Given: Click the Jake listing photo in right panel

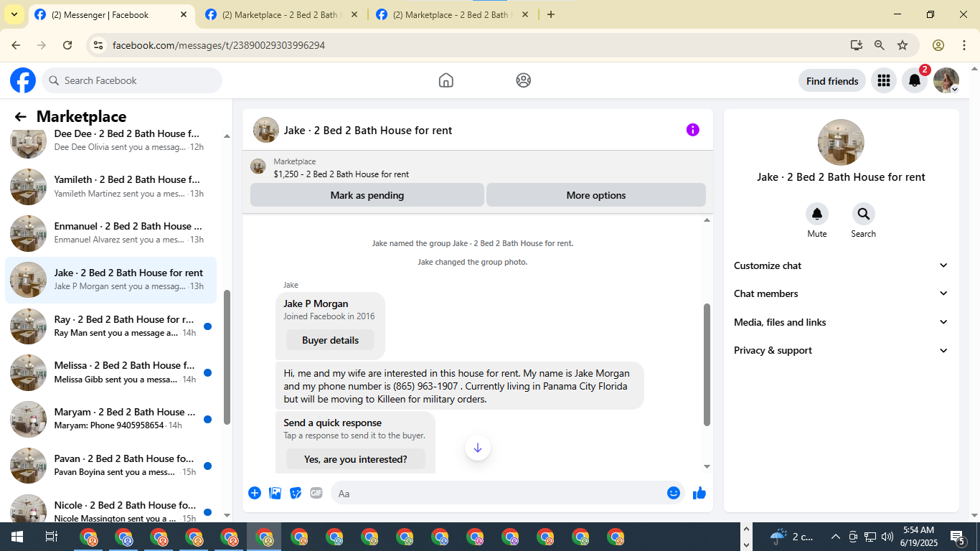Looking at the screenshot, I should [x=841, y=142].
